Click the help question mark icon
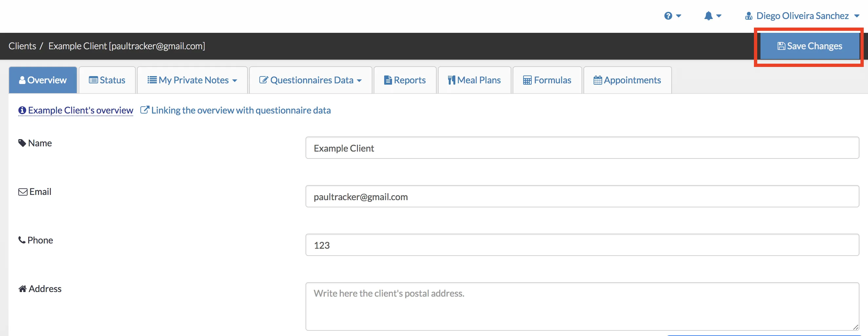This screenshot has height=336, width=868. point(668,16)
